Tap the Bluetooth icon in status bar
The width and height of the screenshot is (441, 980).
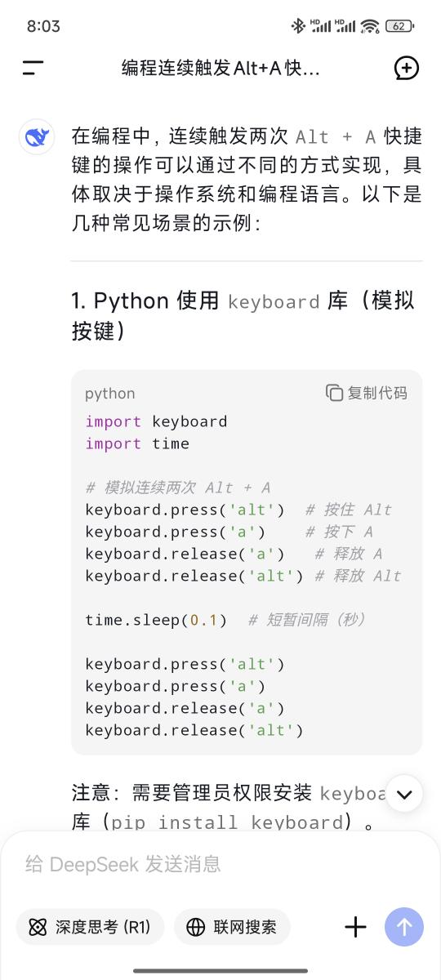point(298,26)
